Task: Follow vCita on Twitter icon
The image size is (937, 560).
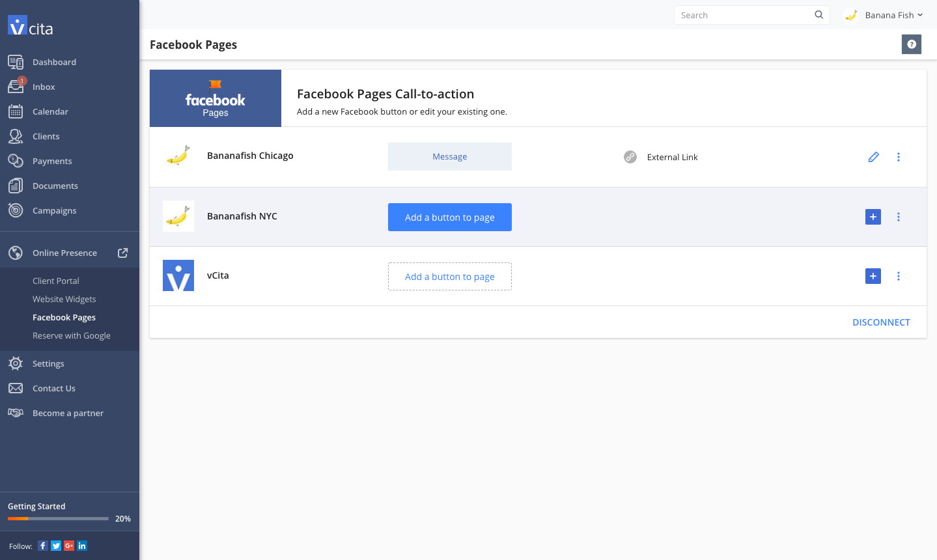Action: pos(56,546)
